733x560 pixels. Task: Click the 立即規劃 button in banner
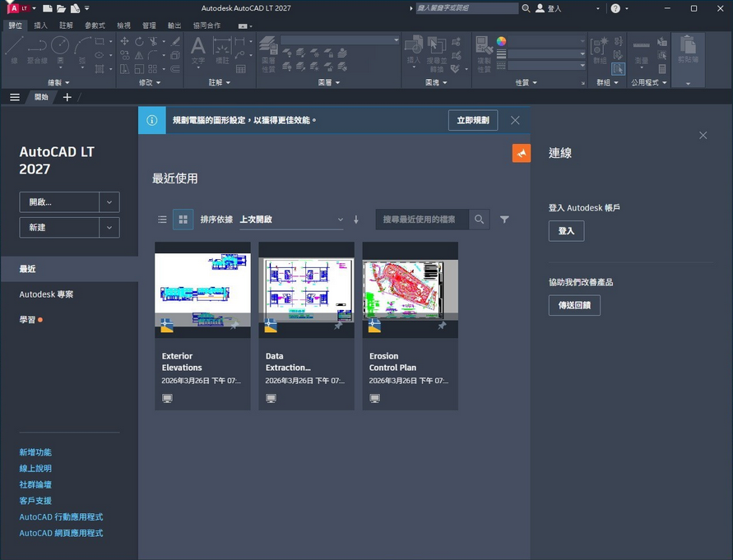point(472,120)
